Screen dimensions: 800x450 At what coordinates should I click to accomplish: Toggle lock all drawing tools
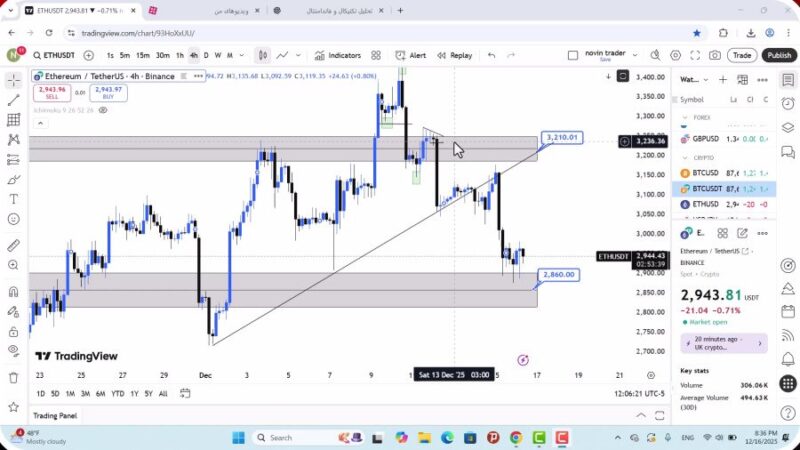13,329
